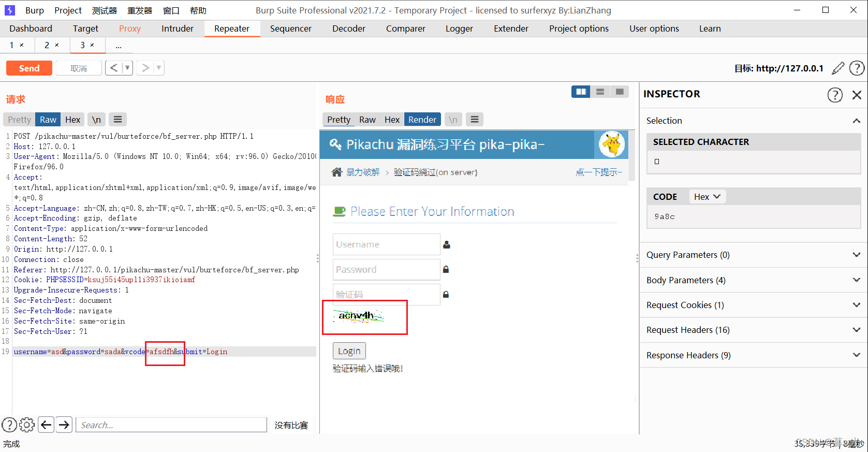The width and height of the screenshot is (868, 452).
Task: Open next history dropdown arrow
Action: pyautogui.click(x=159, y=68)
